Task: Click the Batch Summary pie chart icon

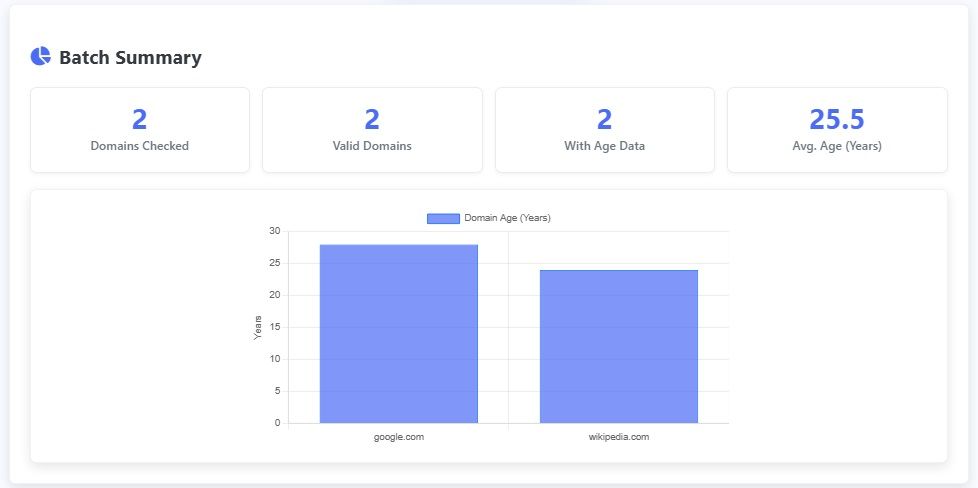Action: coord(41,56)
